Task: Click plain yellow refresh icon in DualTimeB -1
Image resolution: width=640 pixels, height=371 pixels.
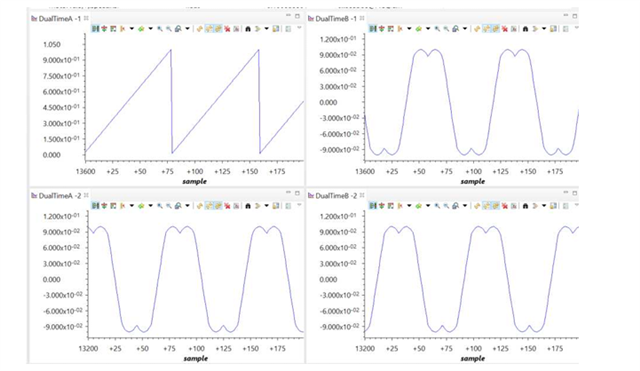Action: pyautogui.click(x=477, y=29)
